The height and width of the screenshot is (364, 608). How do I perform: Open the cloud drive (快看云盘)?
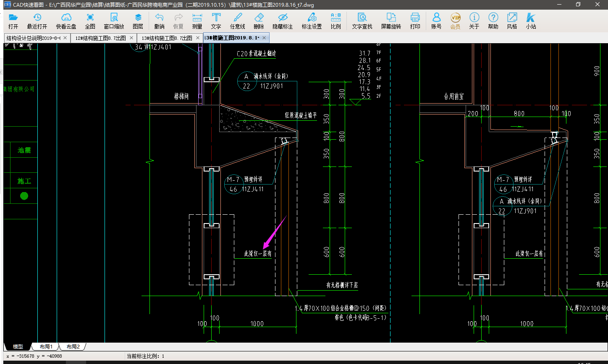66,21
